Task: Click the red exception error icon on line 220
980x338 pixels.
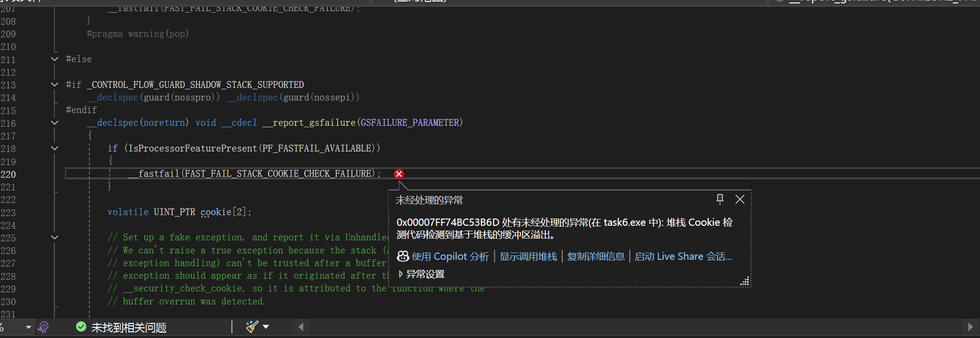Action: point(399,174)
